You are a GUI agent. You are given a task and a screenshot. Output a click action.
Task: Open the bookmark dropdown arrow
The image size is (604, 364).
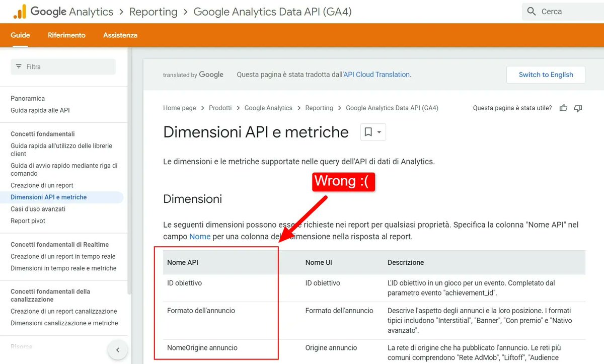click(x=379, y=132)
